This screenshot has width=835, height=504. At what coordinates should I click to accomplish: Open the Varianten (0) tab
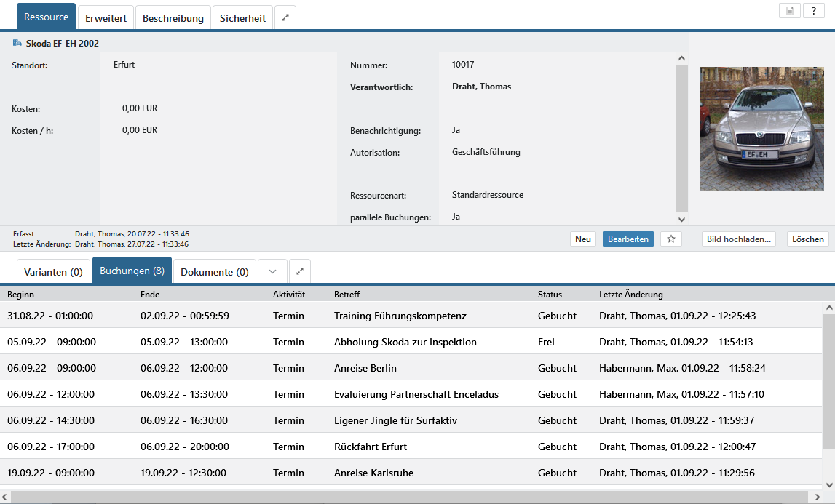coord(53,272)
